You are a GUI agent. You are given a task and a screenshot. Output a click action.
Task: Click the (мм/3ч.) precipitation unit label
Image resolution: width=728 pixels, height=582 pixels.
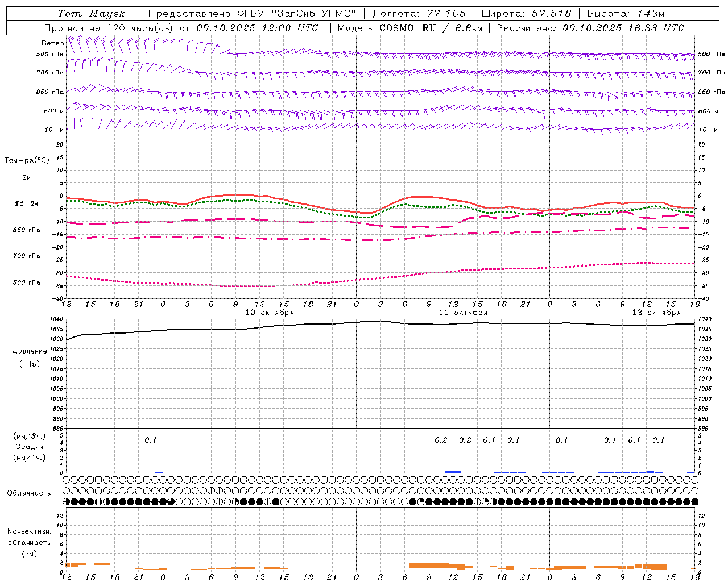click(30, 436)
